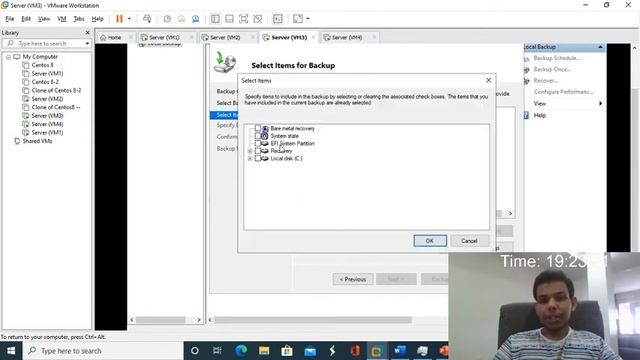Click Cancel in Select Items dialog
This screenshot has height=360, width=640.
click(469, 241)
